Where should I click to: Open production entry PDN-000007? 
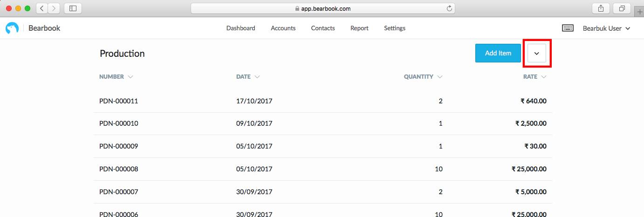(x=119, y=192)
